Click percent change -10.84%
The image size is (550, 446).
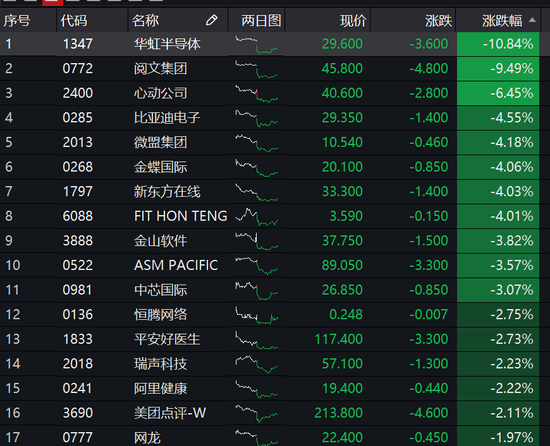(508, 44)
